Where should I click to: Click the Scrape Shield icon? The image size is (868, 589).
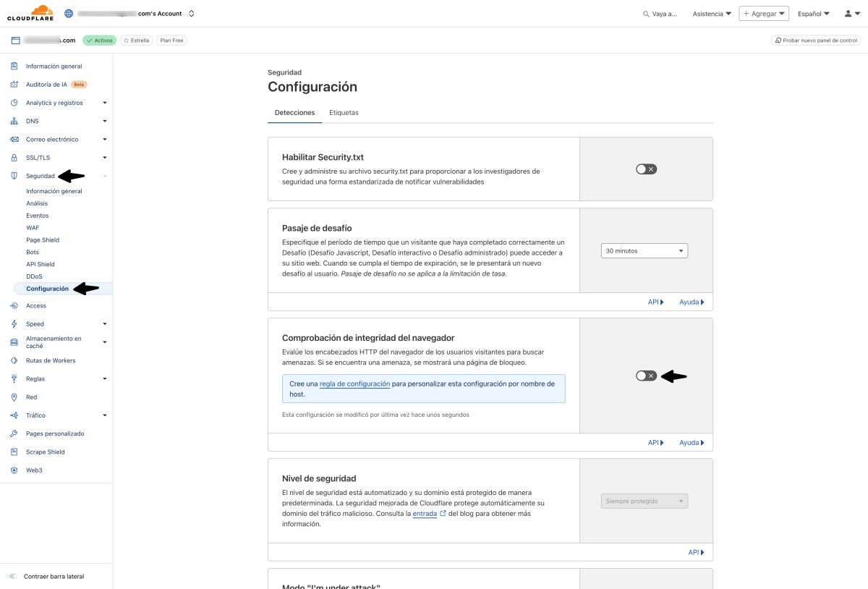(14, 452)
